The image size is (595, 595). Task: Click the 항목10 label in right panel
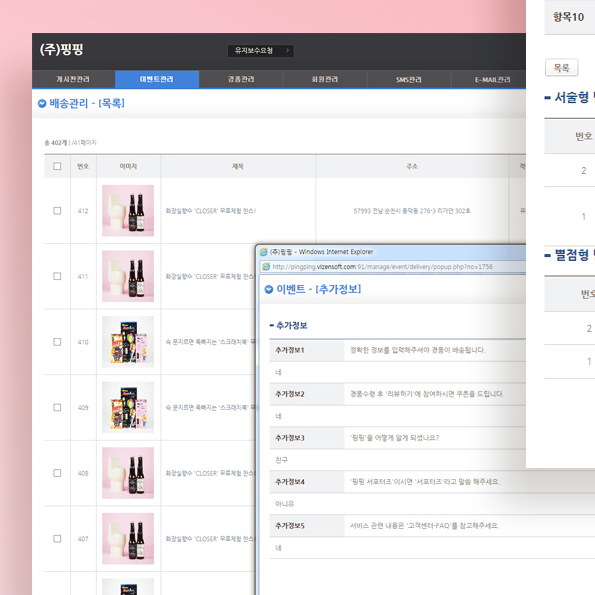(x=568, y=17)
